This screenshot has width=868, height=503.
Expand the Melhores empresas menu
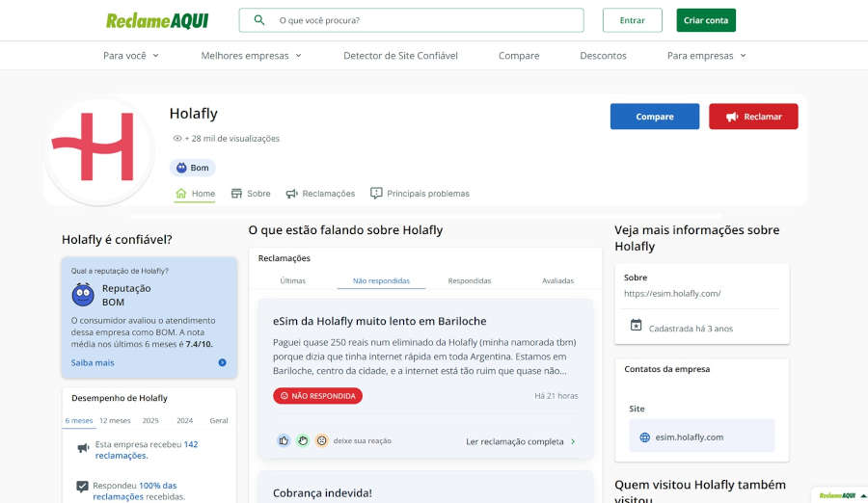(x=251, y=55)
